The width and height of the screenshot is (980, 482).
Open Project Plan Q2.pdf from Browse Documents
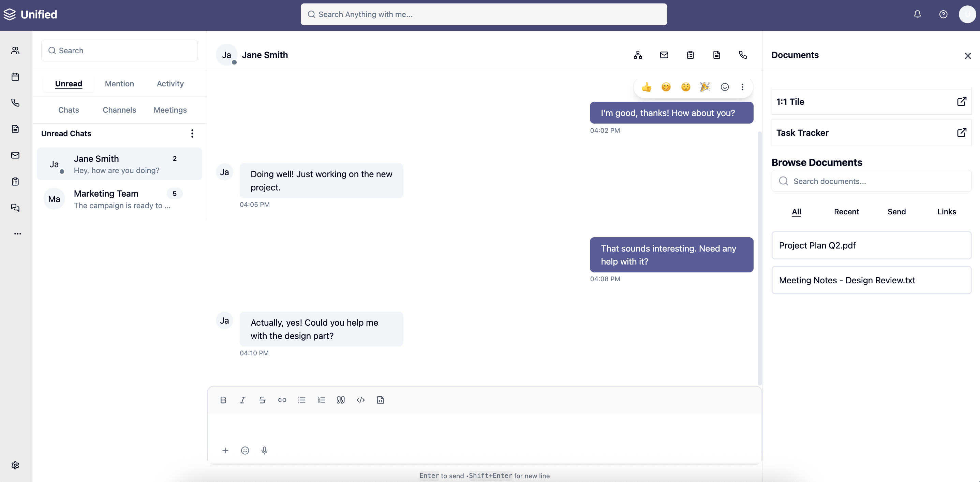pos(871,245)
